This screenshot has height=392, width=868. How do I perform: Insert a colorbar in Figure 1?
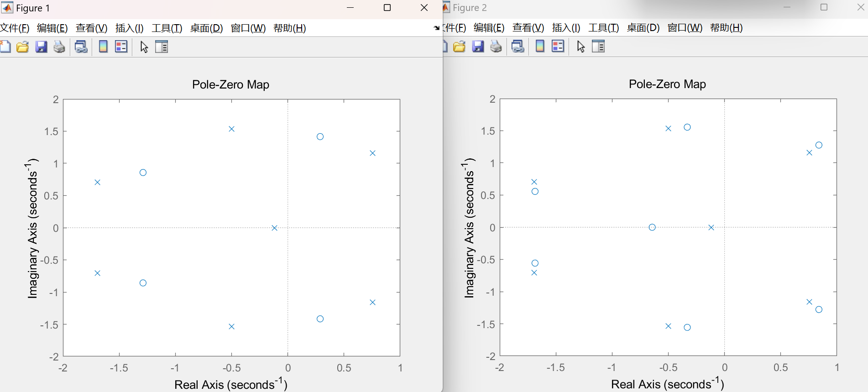coord(103,47)
